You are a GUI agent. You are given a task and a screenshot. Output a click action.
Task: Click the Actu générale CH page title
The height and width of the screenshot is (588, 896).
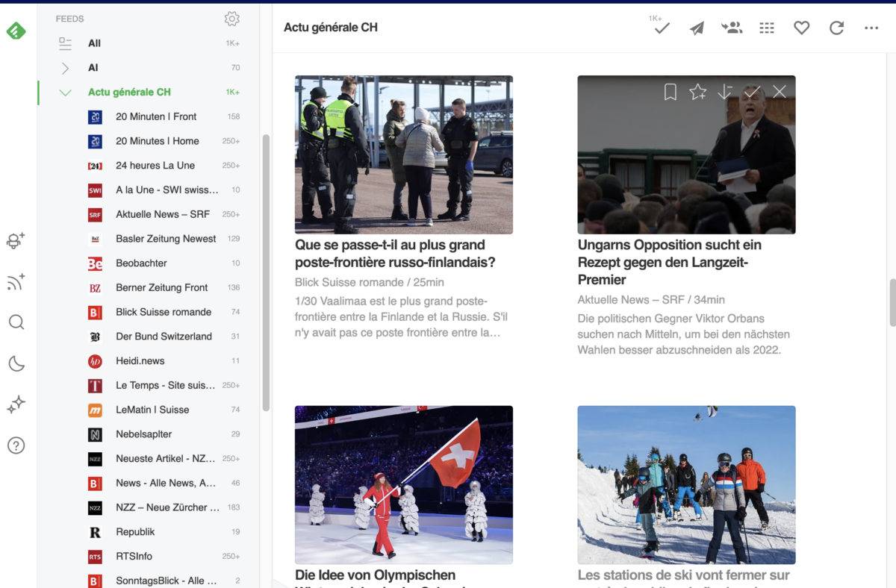click(x=331, y=28)
